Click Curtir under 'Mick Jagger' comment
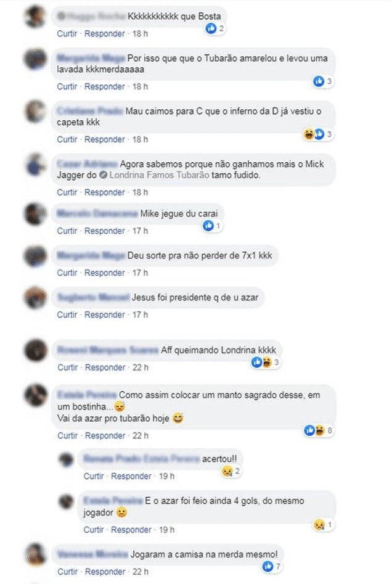 [x=67, y=192]
